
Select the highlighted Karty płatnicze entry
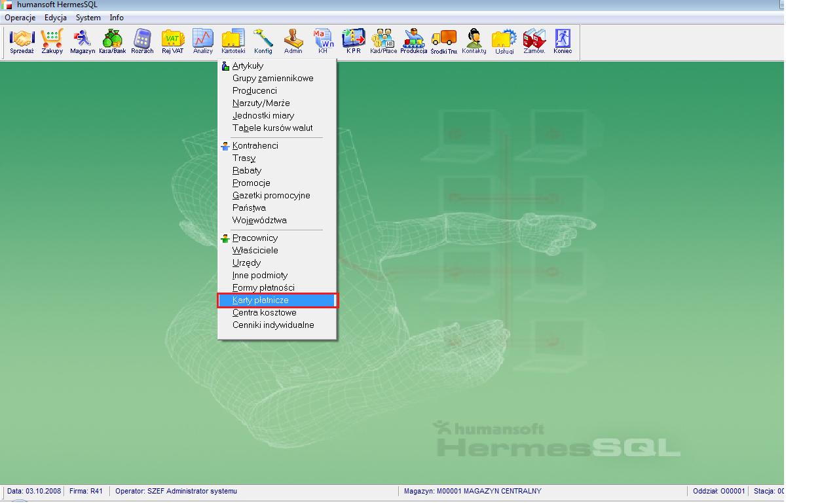pos(277,300)
